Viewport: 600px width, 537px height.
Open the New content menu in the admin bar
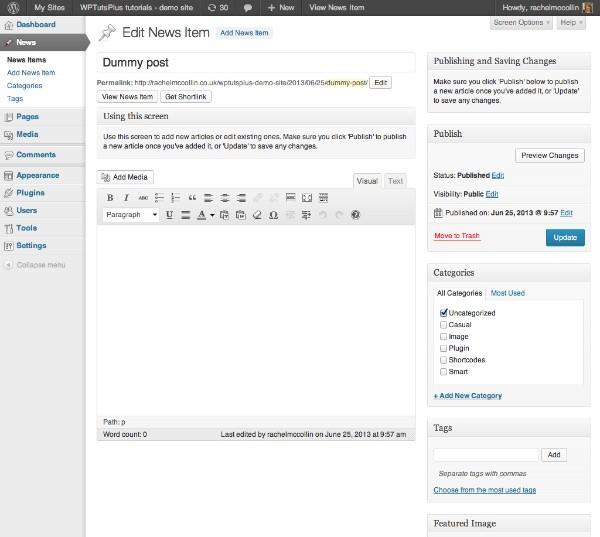[x=281, y=8]
